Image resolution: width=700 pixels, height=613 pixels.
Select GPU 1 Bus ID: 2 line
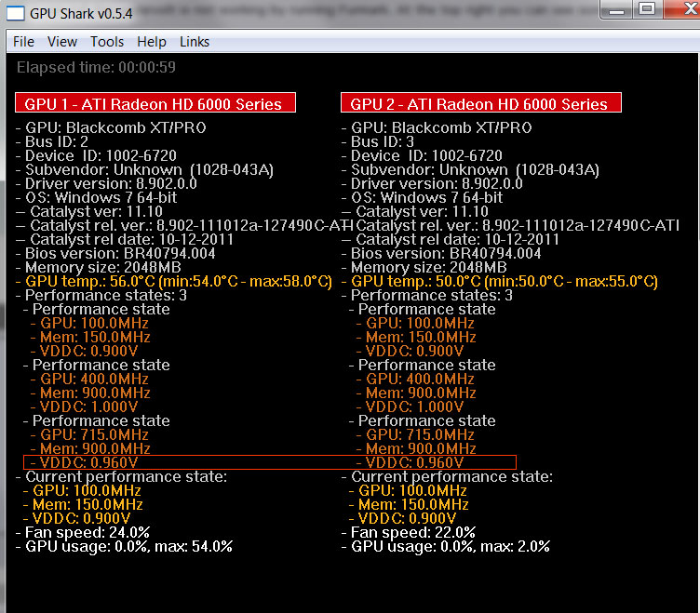(52, 142)
